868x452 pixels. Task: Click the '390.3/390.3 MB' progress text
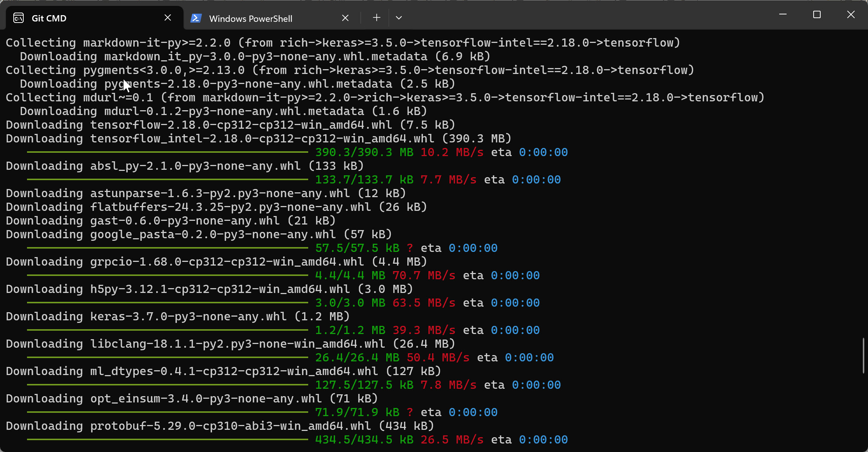364,152
